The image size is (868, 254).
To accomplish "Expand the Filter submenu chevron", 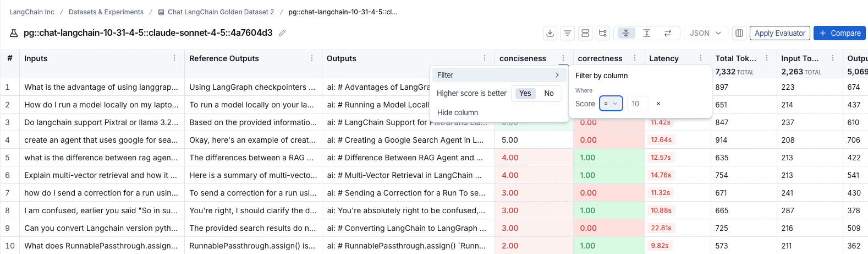I will [557, 75].
